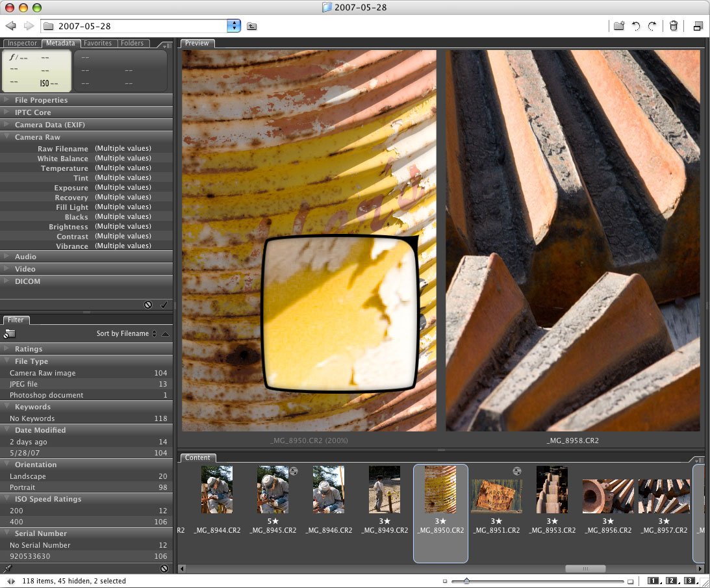
Task: Toggle the Landscape orientation filter
Action: tap(28, 476)
